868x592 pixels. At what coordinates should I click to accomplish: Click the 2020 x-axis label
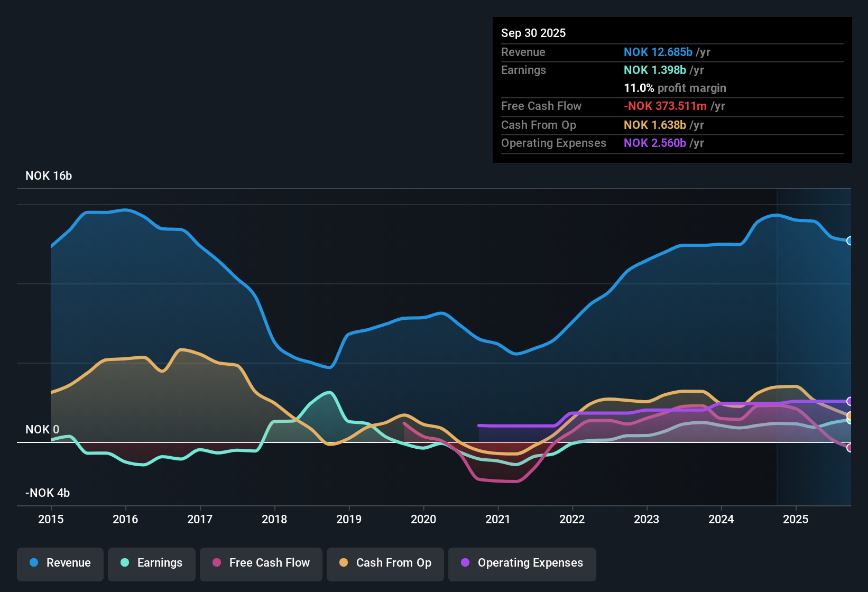(423, 519)
